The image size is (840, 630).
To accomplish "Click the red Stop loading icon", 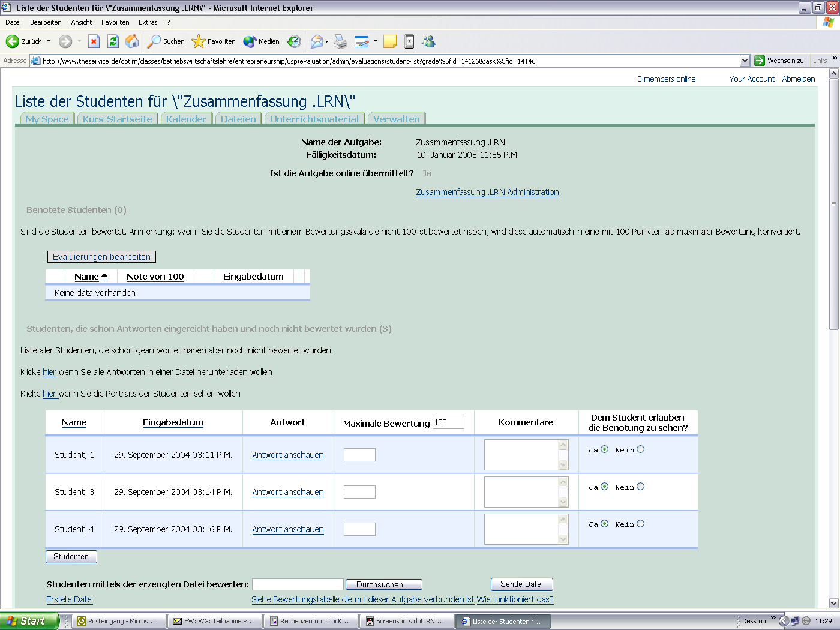I will coord(94,41).
